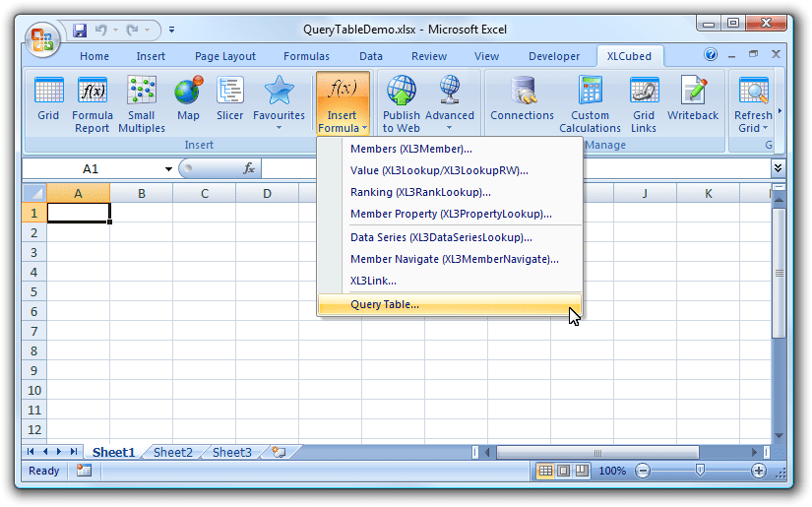Viewport: 812px width, 507px height.
Task: Zoom out with the minus button
Action: click(x=642, y=471)
